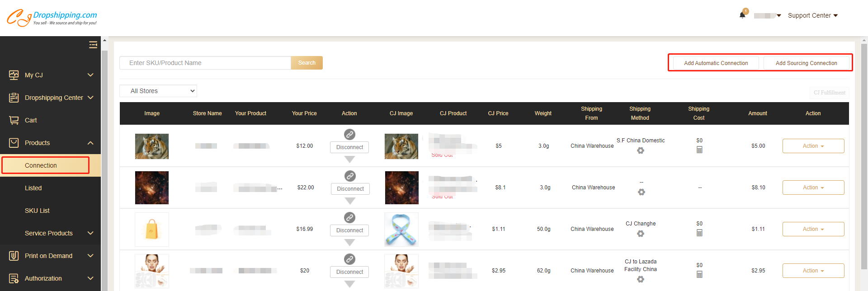This screenshot has width=868, height=291.
Task: Click the link icon on galaxy product row
Action: coord(350,176)
